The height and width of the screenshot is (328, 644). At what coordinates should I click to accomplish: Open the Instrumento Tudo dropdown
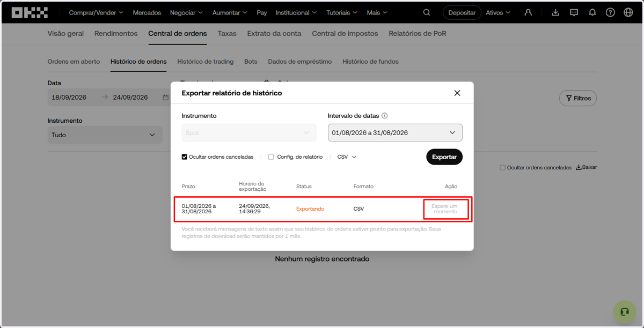[x=105, y=135]
